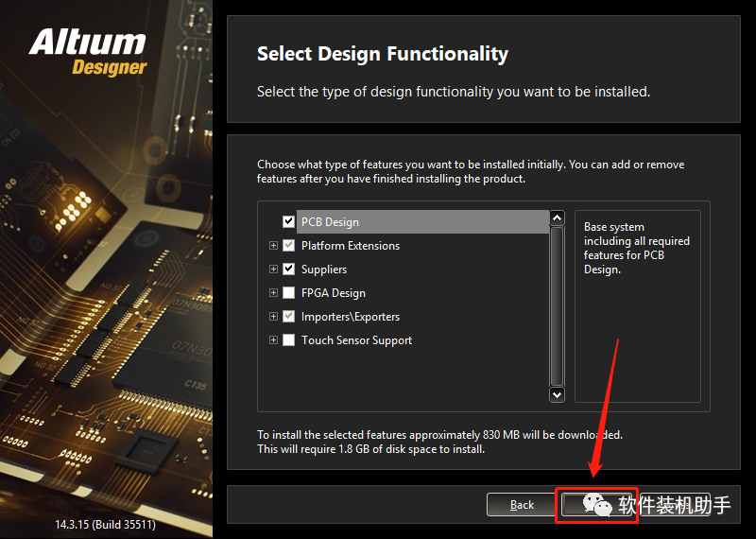Expand the Importers\Exporters tree node
Screen dimensions: 756x539
pos(273,316)
